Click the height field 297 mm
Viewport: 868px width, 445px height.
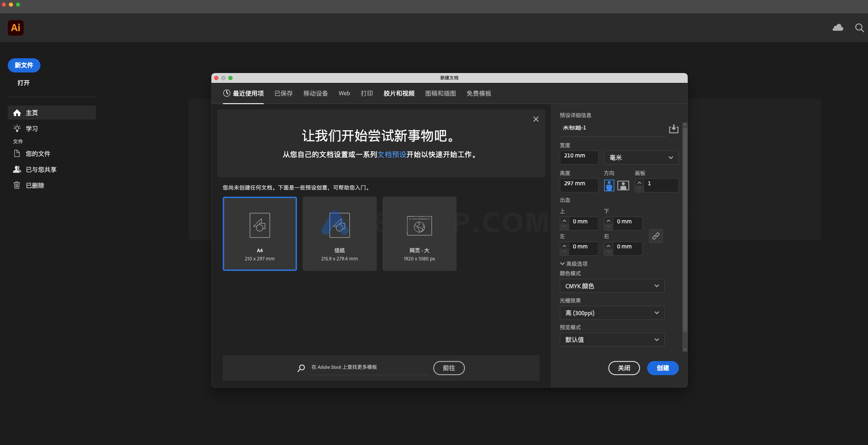pos(579,185)
